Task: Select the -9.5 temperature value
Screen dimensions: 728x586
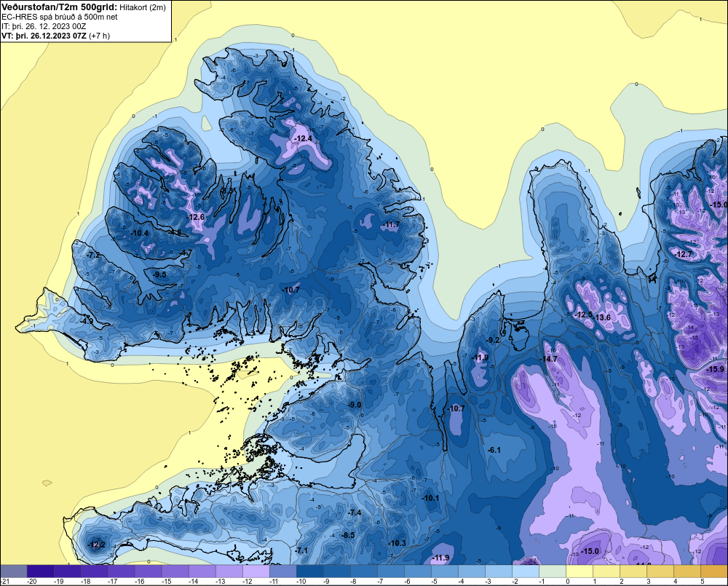Action: click(x=159, y=274)
